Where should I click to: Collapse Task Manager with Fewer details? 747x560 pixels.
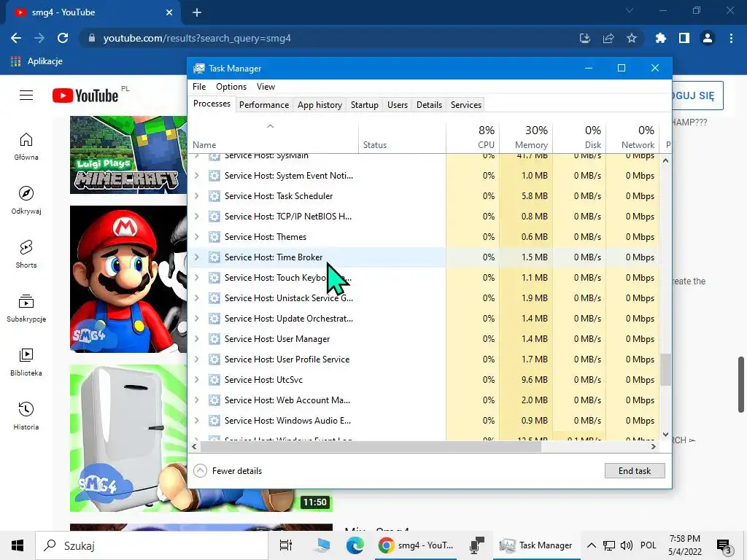[228, 470]
